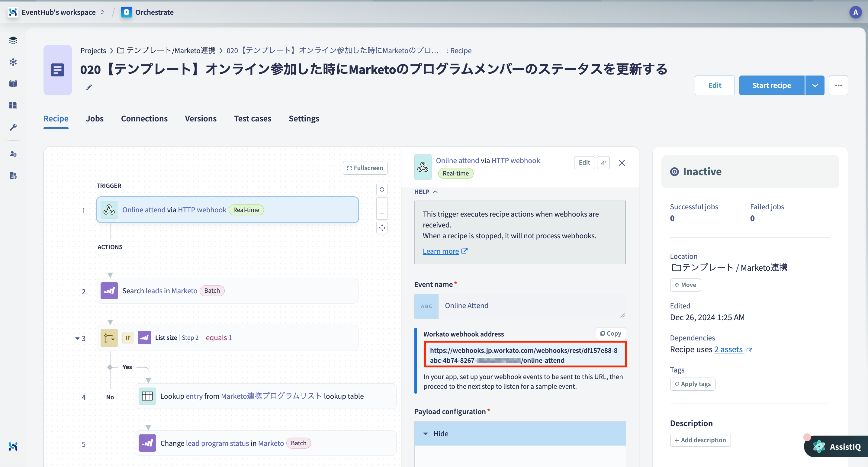This screenshot has height=467, width=868.
Task: Click the Start recipe button
Action: [x=772, y=85]
